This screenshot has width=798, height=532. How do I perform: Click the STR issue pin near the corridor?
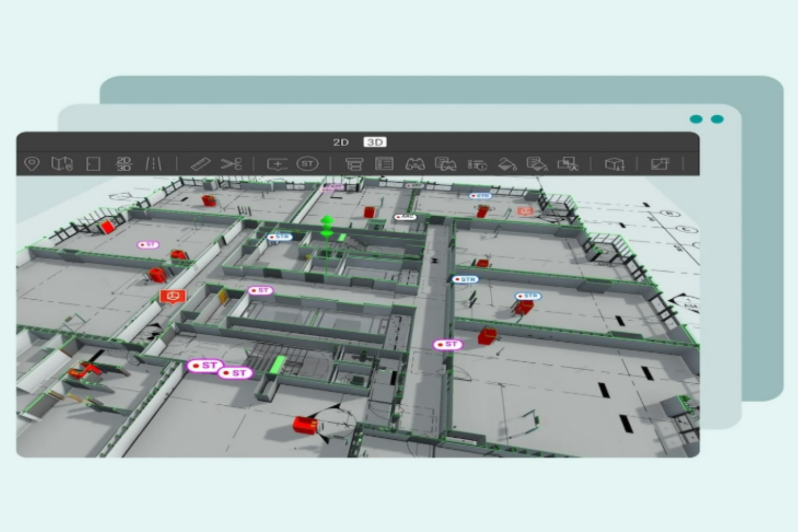click(465, 279)
